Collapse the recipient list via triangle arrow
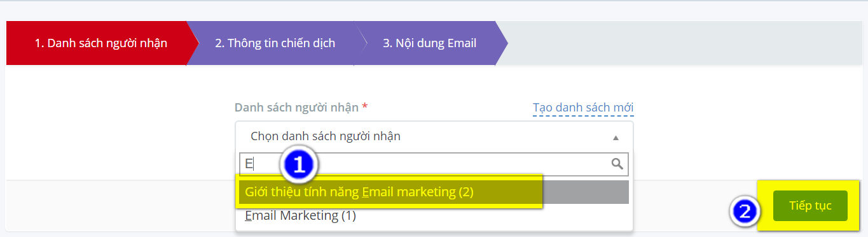Screen dimensions: 868x237 click(616, 137)
